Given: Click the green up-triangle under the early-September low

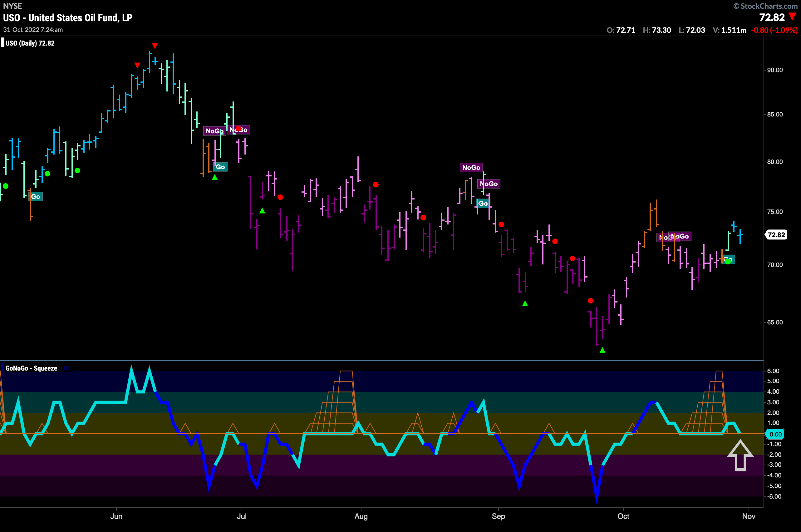Looking at the screenshot, I should click(525, 303).
